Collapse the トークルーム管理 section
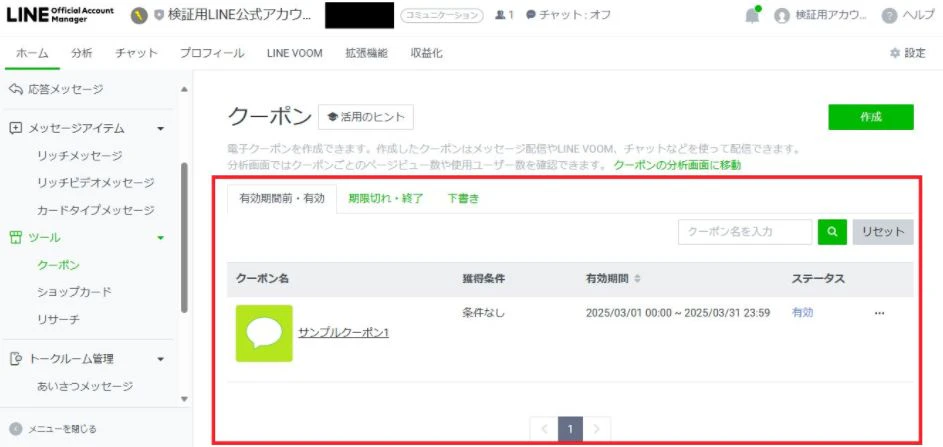 coord(161,359)
